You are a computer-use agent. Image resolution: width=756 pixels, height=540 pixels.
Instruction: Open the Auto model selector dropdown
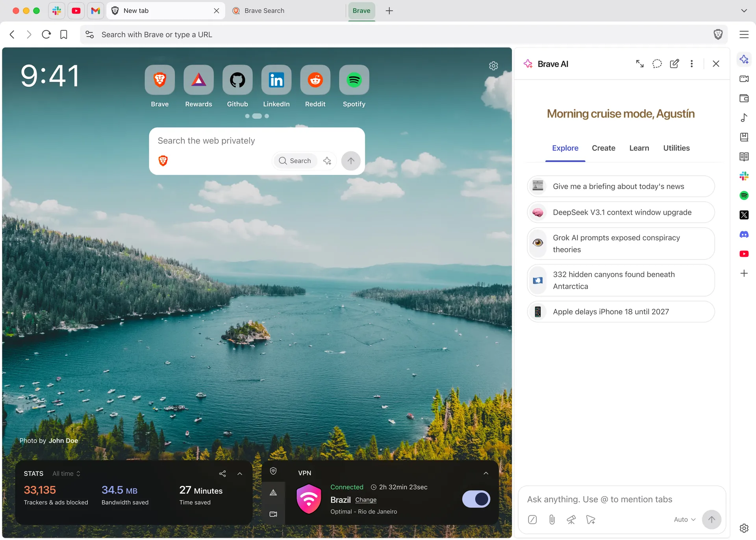click(x=684, y=520)
